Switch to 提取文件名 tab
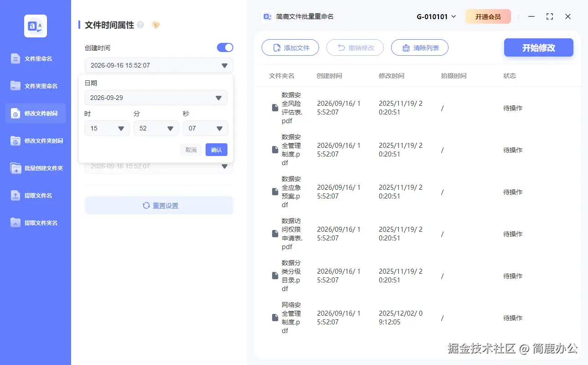Screen dimensions: 588x365 pos(36,196)
